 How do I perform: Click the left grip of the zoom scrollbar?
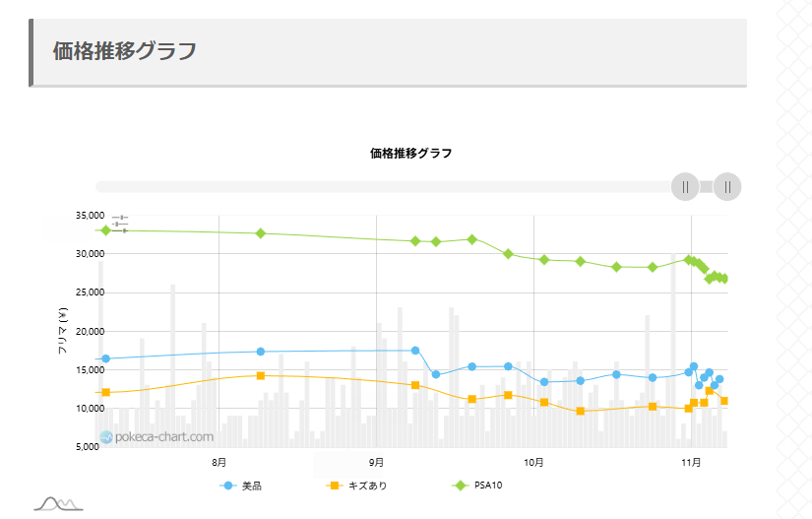[684, 186]
